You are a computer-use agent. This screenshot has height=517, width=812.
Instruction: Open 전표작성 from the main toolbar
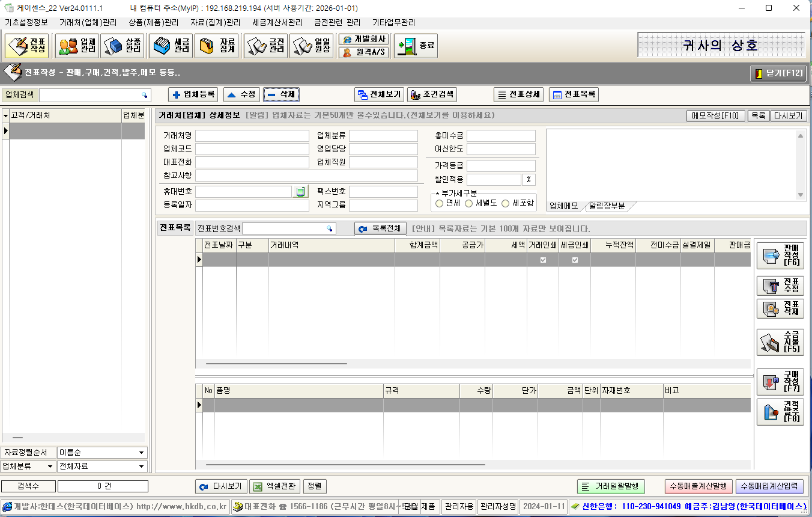27,46
